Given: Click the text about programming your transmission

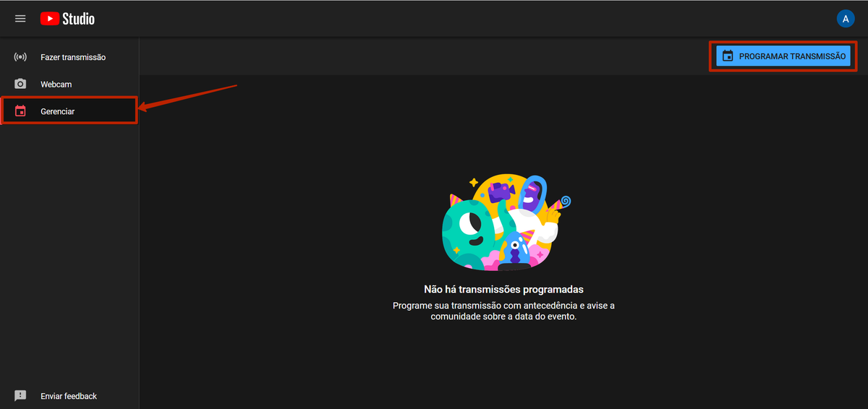Looking at the screenshot, I should [503, 311].
